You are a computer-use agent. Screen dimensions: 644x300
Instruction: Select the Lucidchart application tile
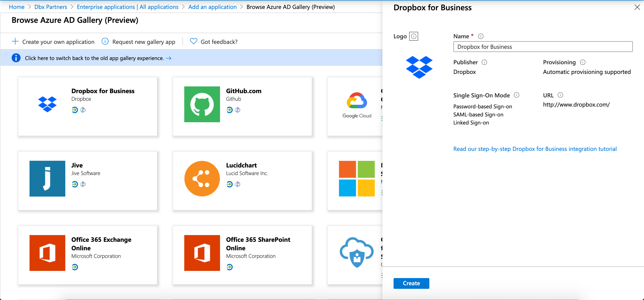coord(242,181)
